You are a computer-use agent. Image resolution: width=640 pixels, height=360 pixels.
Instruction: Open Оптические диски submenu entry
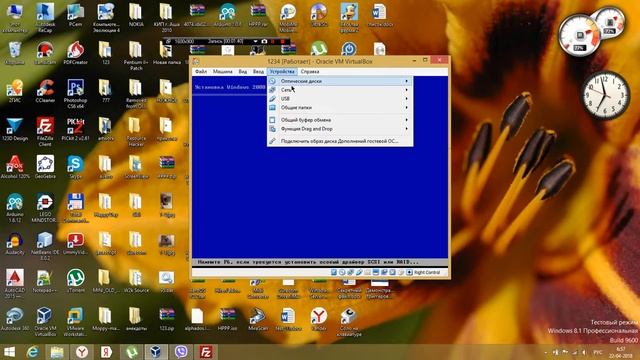coord(340,81)
